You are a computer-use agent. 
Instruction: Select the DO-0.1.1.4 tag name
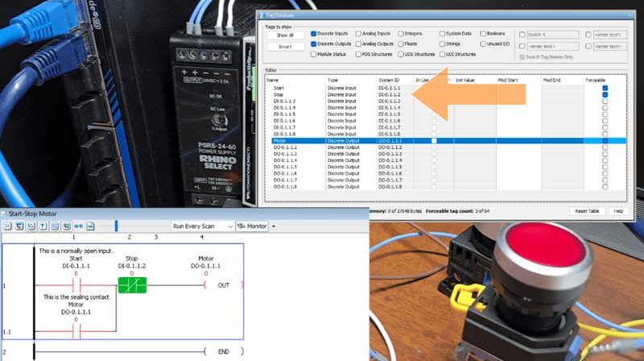[x=286, y=160]
